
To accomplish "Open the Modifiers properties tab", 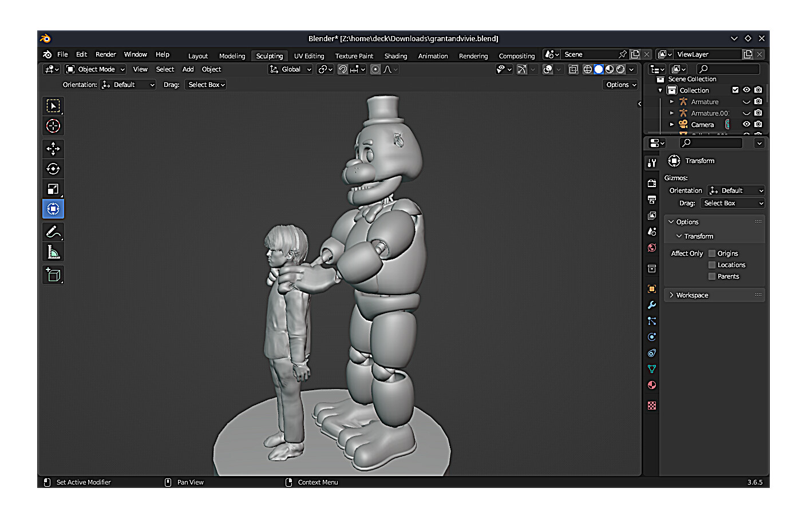I will [651, 305].
